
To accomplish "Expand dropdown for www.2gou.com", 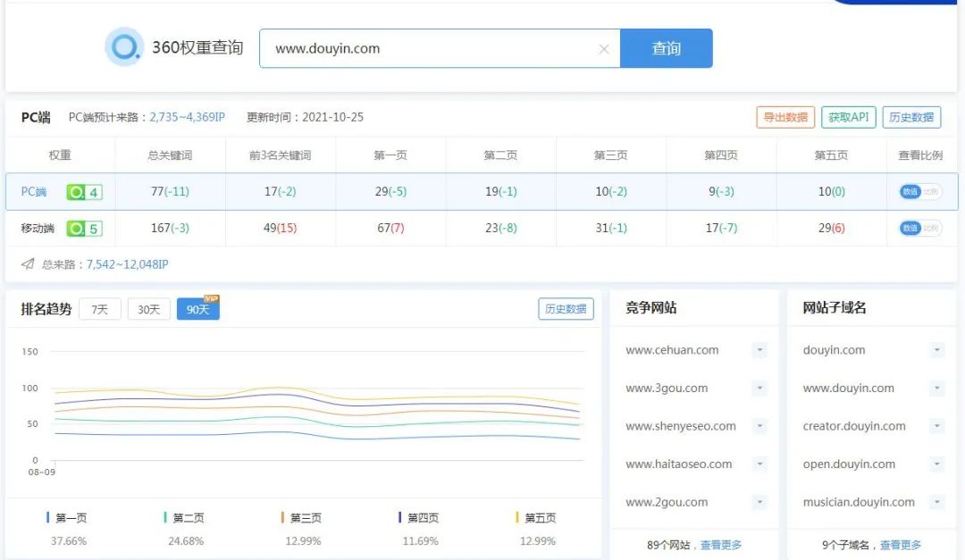I will pyautogui.click(x=759, y=502).
